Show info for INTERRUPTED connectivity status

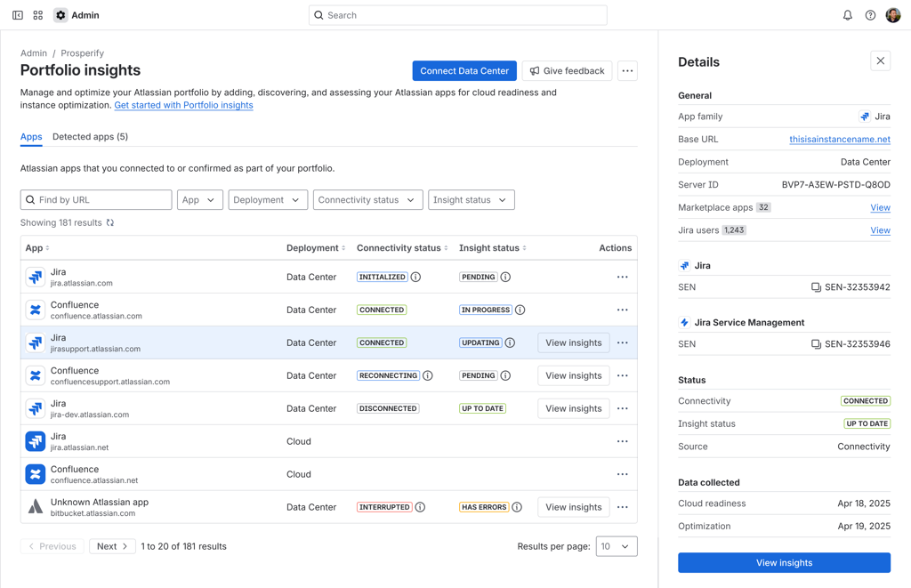click(420, 507)
